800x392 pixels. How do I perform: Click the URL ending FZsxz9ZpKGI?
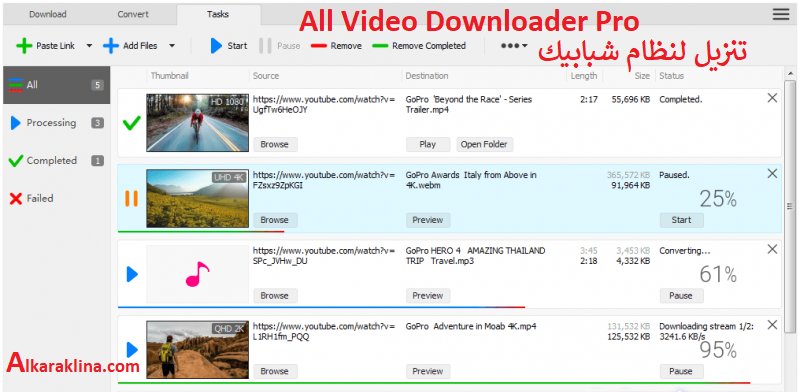[324, 180]
